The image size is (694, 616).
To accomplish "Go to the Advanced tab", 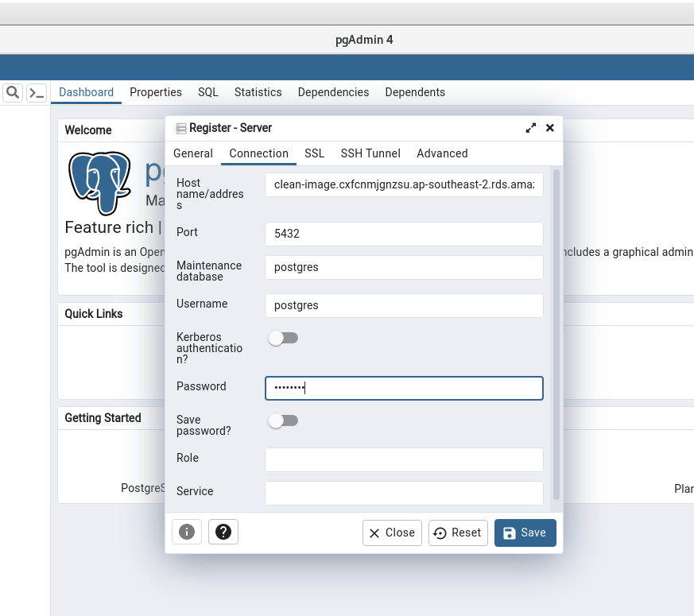I will point(442,153).
